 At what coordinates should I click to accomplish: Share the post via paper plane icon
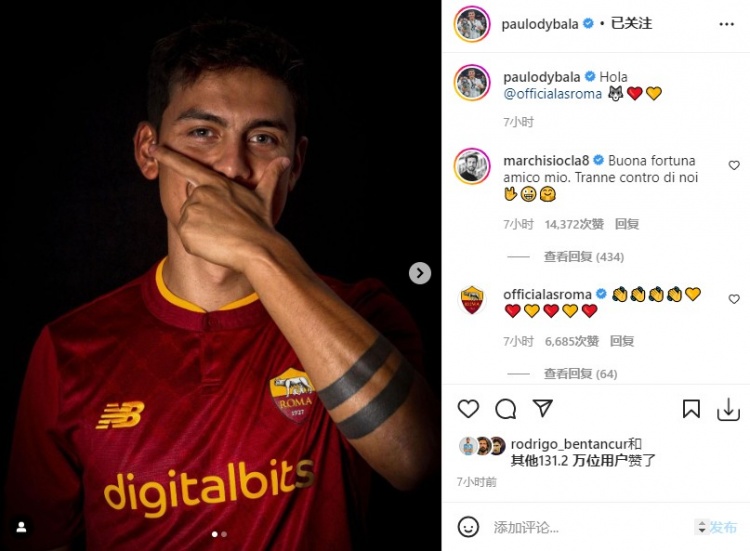coord(543,408)
